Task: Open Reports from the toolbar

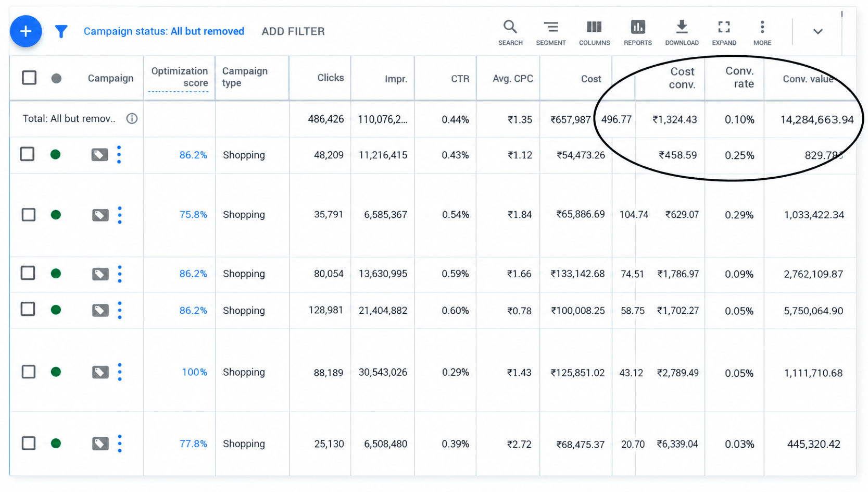Action: 638,33
